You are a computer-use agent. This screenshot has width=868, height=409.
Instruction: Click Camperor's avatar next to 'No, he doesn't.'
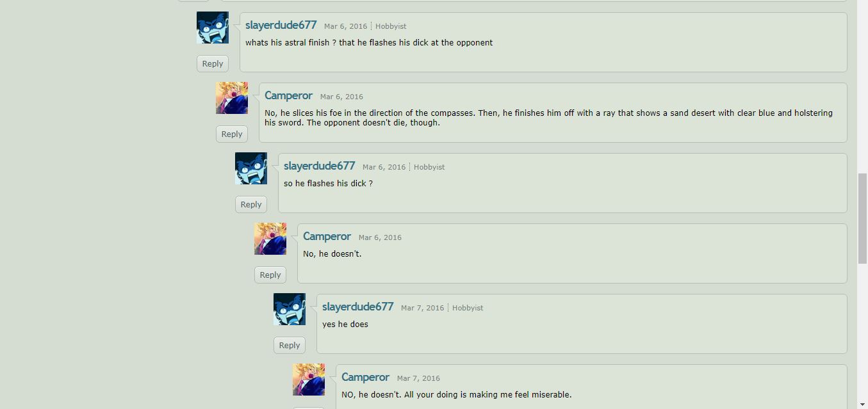(270, 239)
